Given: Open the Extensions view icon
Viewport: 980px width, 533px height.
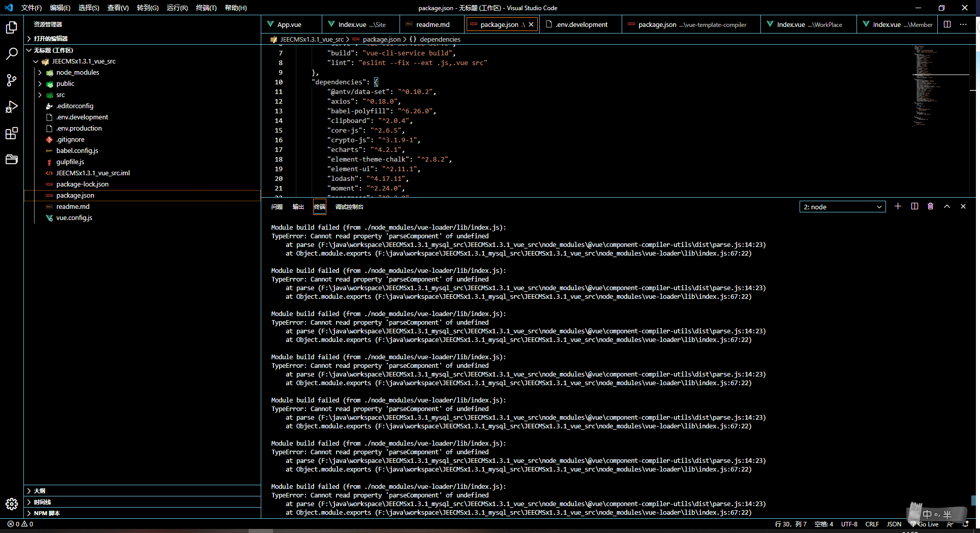Looking at the screenshot, I should pos(11,134).
